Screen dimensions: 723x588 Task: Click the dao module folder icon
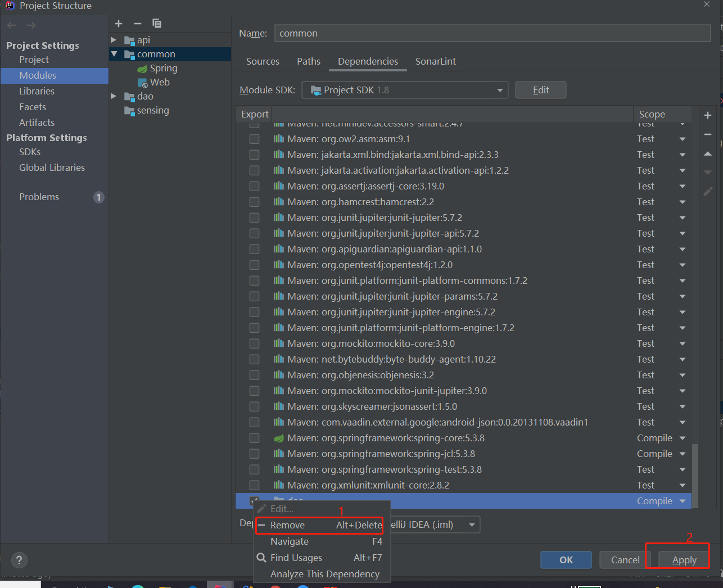coord(129,97)
